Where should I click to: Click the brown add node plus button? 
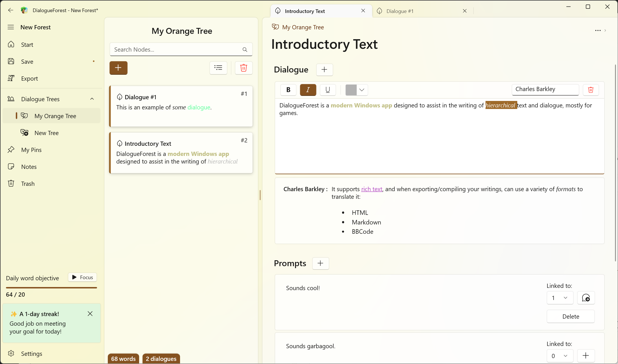point(118,68)
